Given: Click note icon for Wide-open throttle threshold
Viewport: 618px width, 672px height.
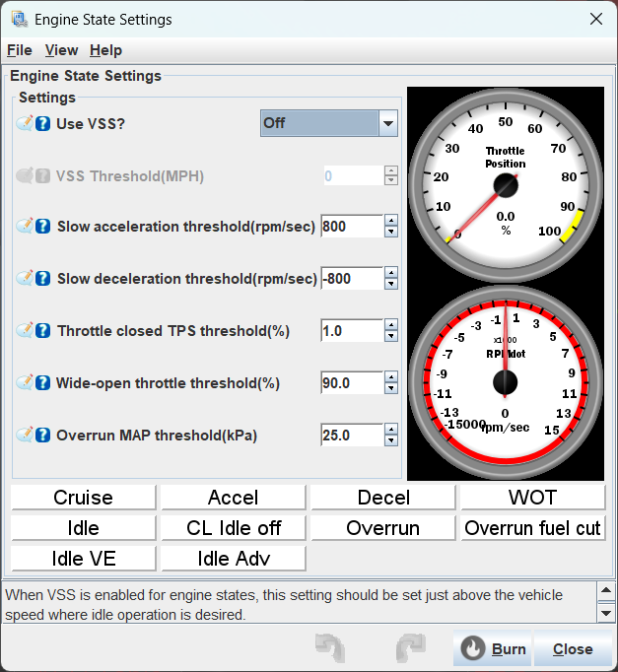Looking at the screenshot, I should 25,383.
